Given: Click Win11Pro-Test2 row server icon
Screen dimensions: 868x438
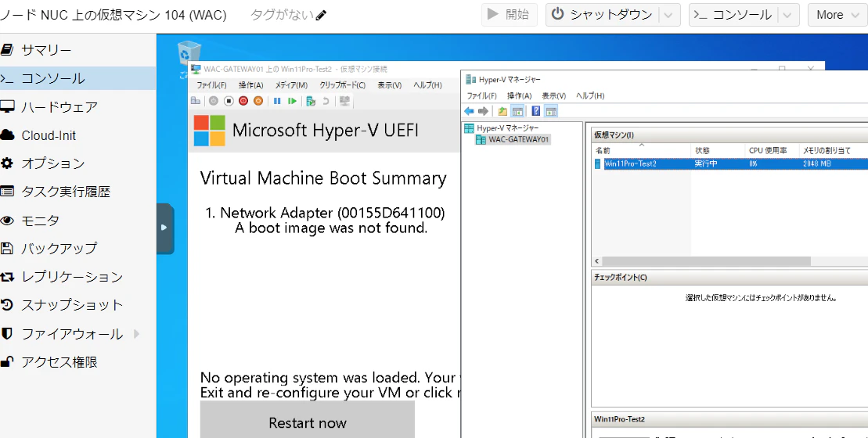Looking at the screenshot, I should click(598, 163).
